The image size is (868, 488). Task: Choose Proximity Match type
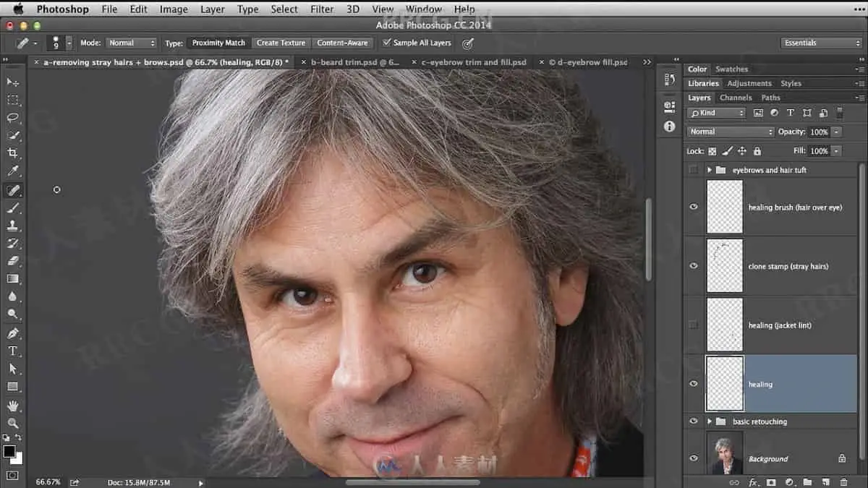218,43
